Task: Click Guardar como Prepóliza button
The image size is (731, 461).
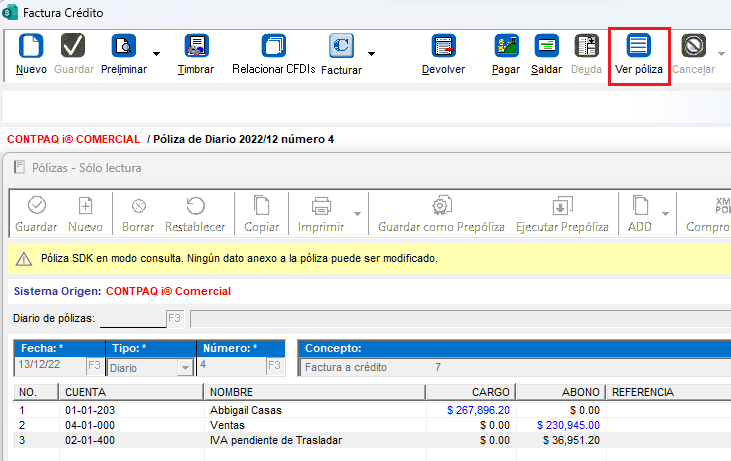Action: pos(440,213)
